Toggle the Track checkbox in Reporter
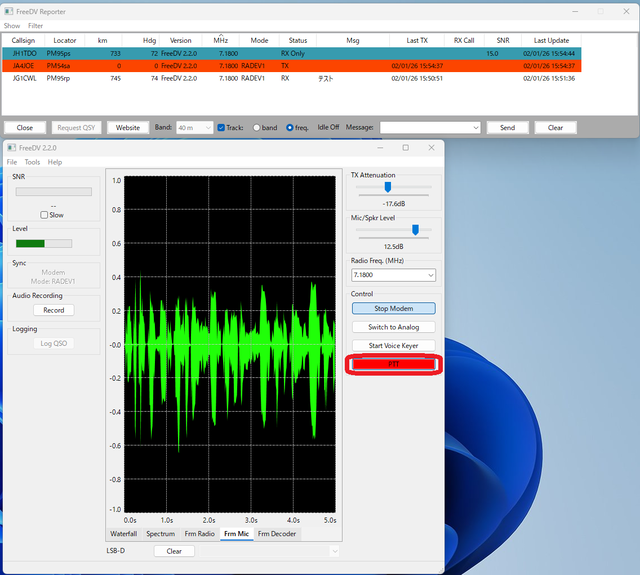 click(222, 128)
